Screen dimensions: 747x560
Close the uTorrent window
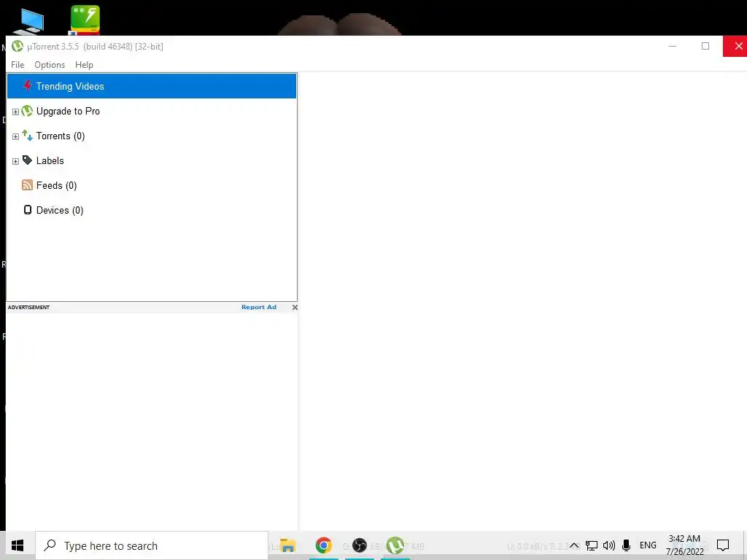point(736,46)
